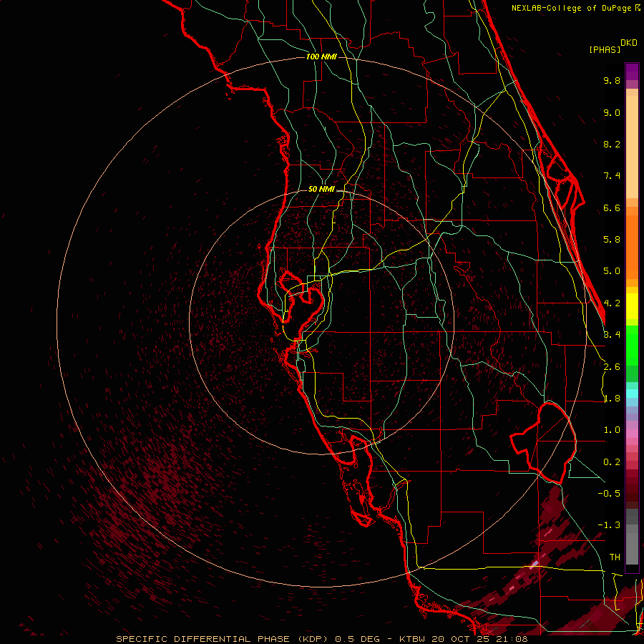Click the 0.2 scale value
Screen dimensions: 644x644
(x=612, y=462)
